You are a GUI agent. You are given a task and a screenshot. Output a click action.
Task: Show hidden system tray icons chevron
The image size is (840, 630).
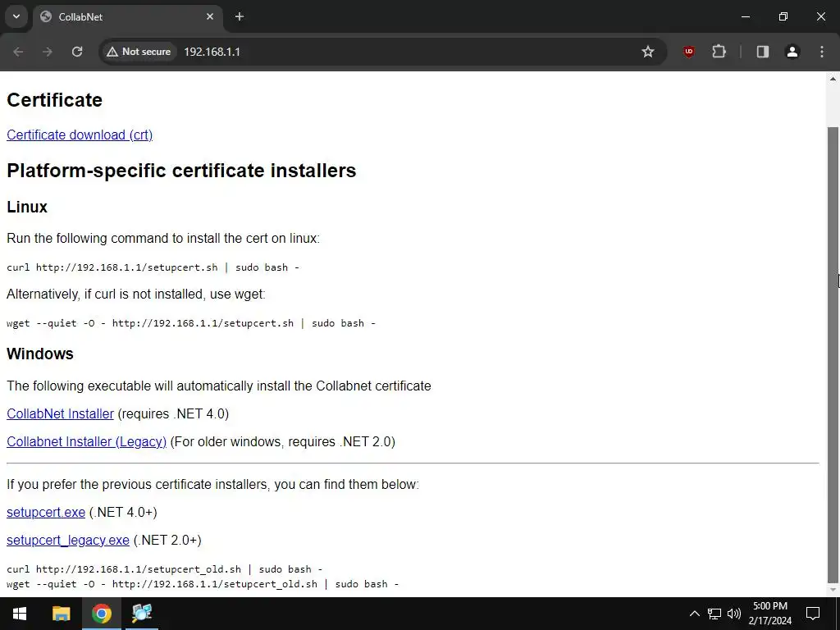(694, 614)
